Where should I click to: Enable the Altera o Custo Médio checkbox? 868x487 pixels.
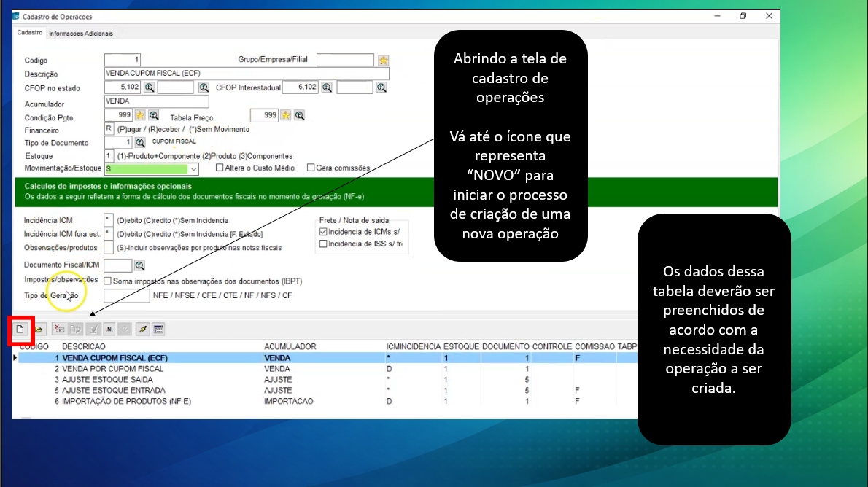pos(220,168)
